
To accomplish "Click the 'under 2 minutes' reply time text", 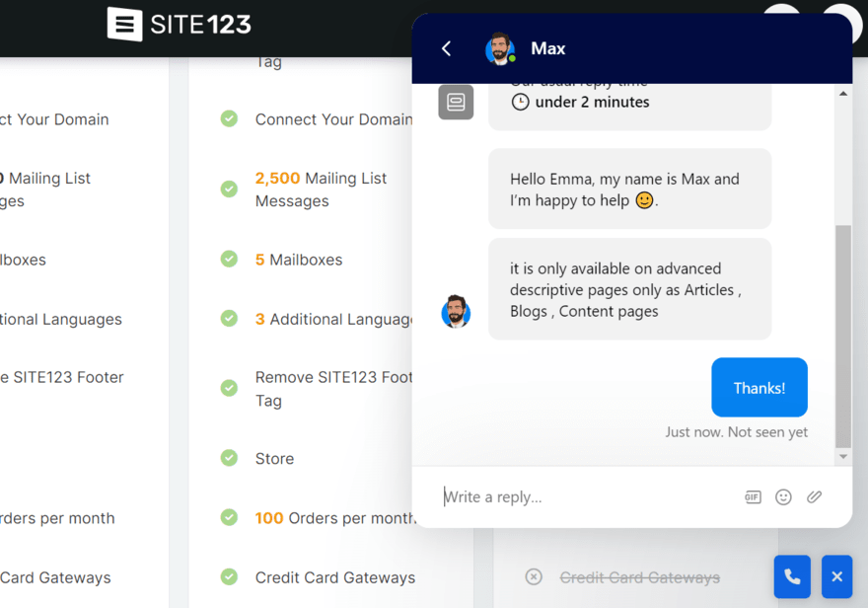I will (593, 102).
